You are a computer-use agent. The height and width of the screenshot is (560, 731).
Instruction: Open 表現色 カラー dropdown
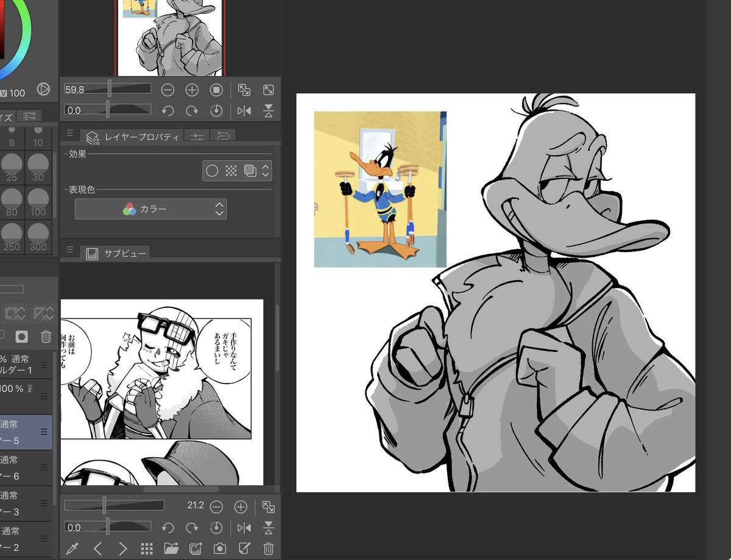150,209
